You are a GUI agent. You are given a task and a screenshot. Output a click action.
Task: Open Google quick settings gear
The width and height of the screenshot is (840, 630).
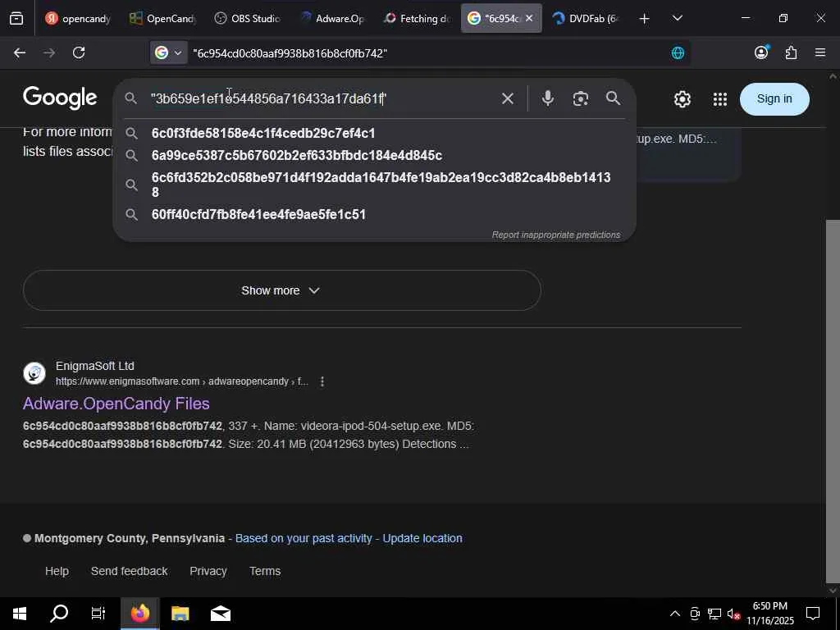click(682, 99)
